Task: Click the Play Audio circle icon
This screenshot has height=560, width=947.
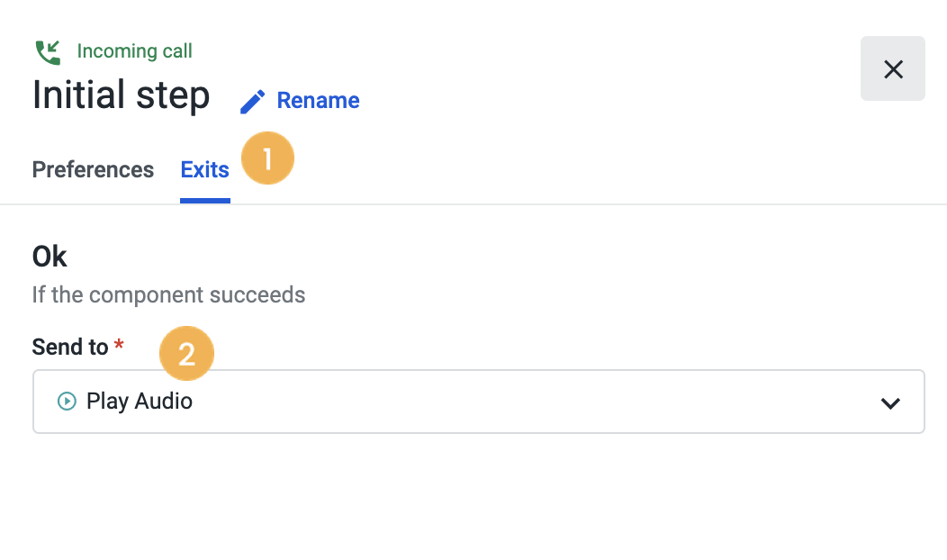Action: pyautogui.click(x=67, y=402)
